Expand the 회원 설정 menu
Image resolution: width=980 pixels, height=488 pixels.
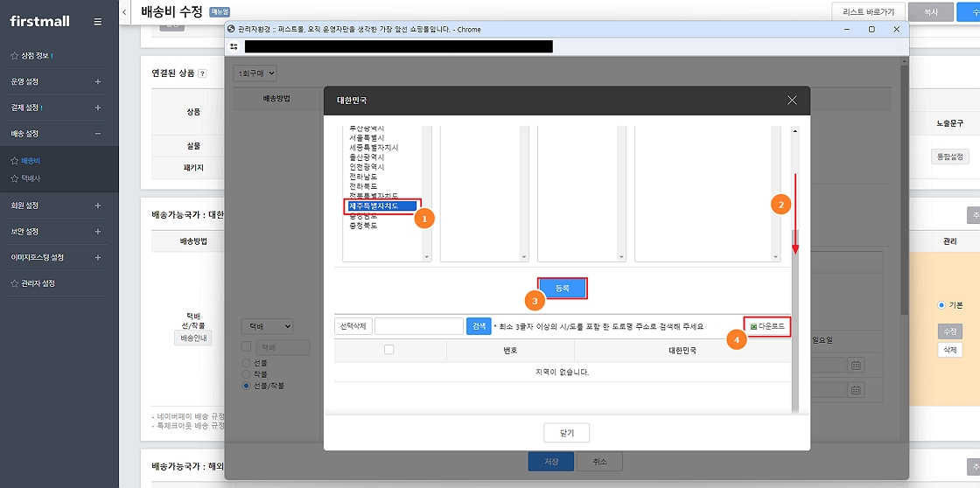click(x=97, y=206)
